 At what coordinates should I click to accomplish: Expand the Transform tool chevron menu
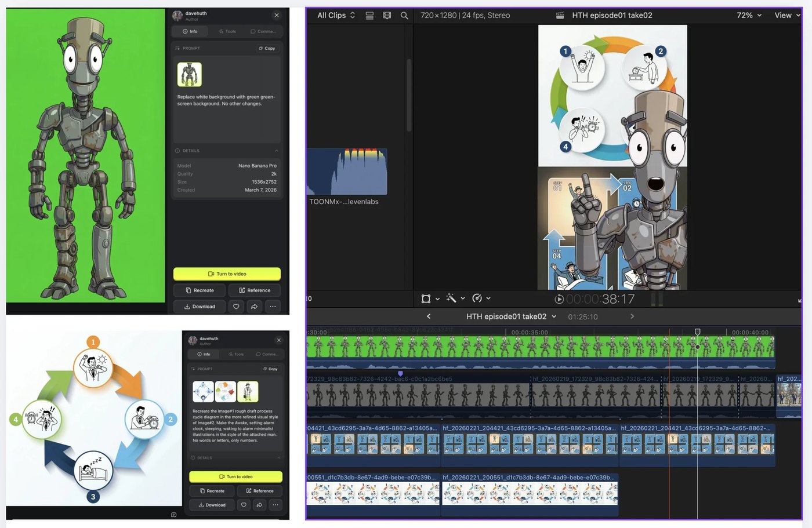coord(437,299)
